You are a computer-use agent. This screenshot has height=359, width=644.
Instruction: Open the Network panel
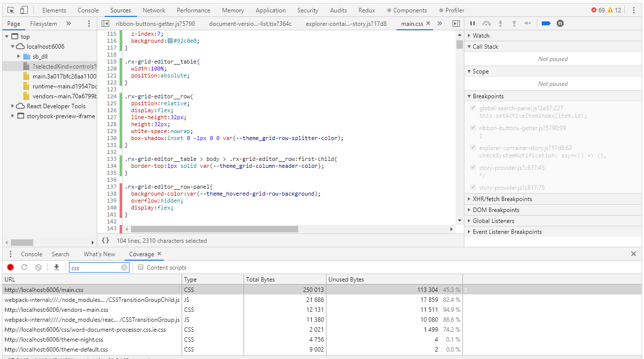[154, 10]
